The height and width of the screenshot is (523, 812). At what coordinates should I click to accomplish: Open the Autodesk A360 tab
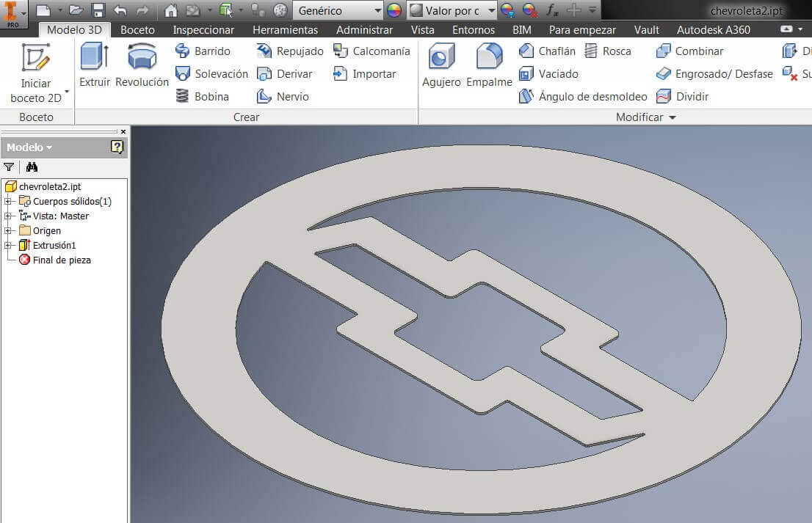(x=714, y=30)
